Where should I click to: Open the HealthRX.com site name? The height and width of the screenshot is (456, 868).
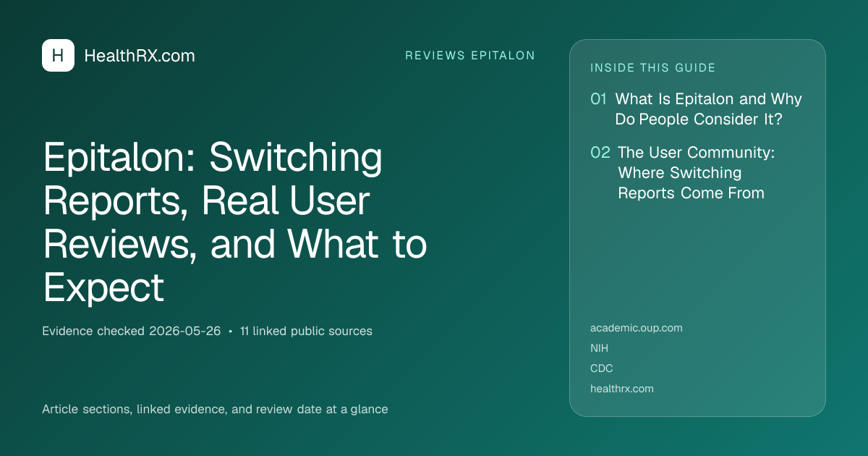pos(140,56)
